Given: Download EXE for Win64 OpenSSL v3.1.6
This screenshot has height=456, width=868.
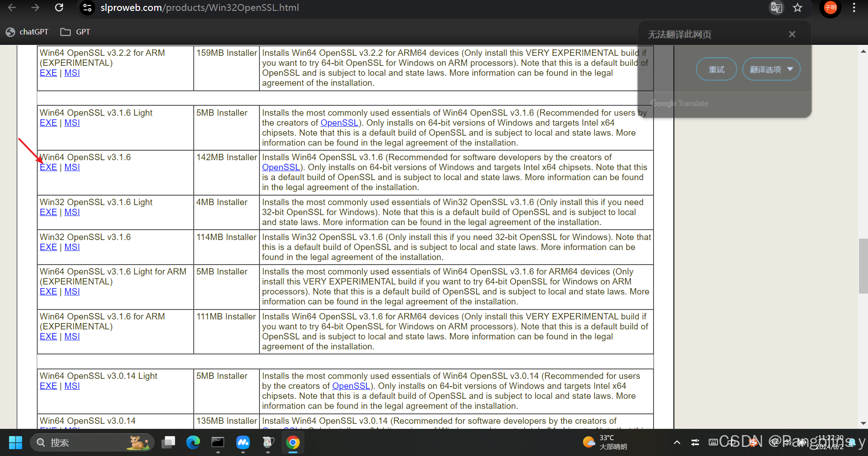Looking at the screenshot, I should (x=49, y=167).
